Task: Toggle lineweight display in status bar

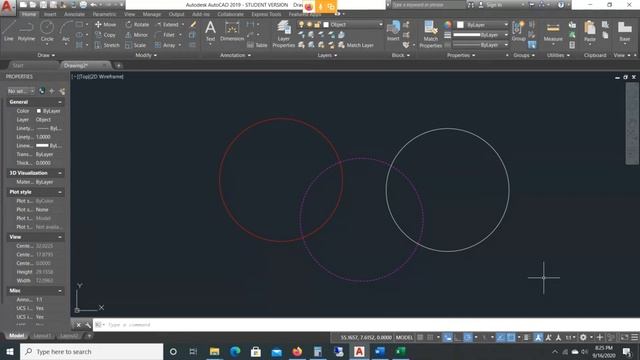Action: click(x=527, y=337)
